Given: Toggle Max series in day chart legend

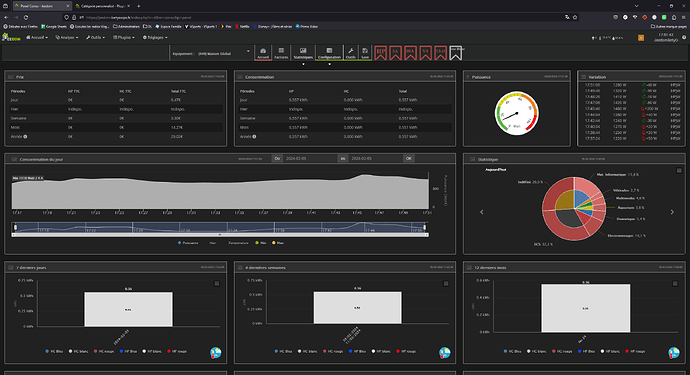Looking at the screenshot, I should [278, 243].
